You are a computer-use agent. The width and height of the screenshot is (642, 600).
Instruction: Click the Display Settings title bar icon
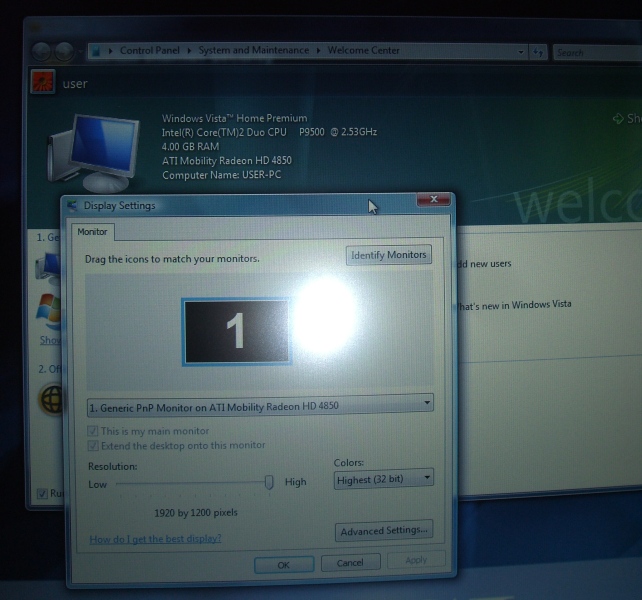pos(72,205)
